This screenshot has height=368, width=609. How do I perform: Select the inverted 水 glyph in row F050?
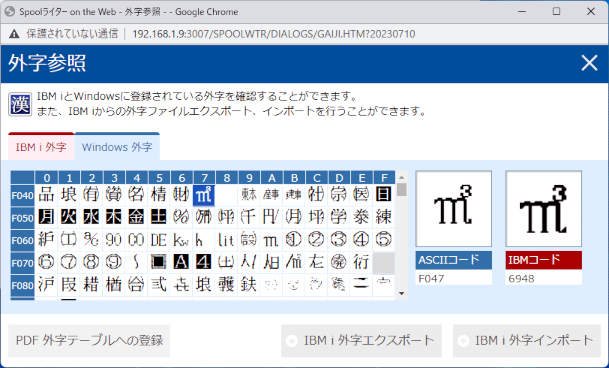point(91,218)
